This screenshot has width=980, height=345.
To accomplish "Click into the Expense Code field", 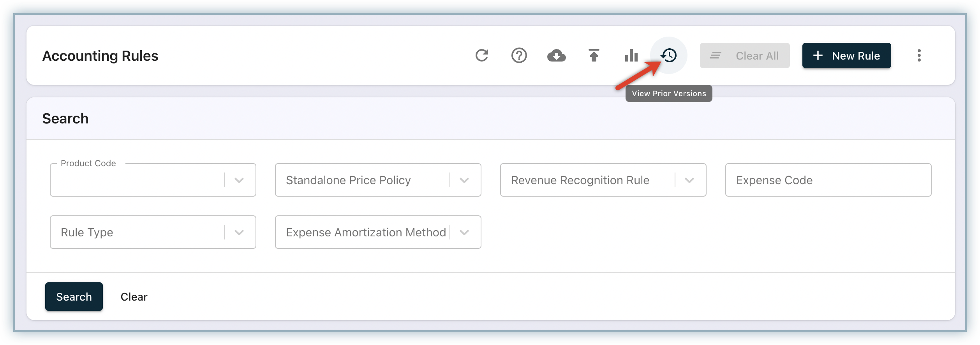I will pos(828,180).
